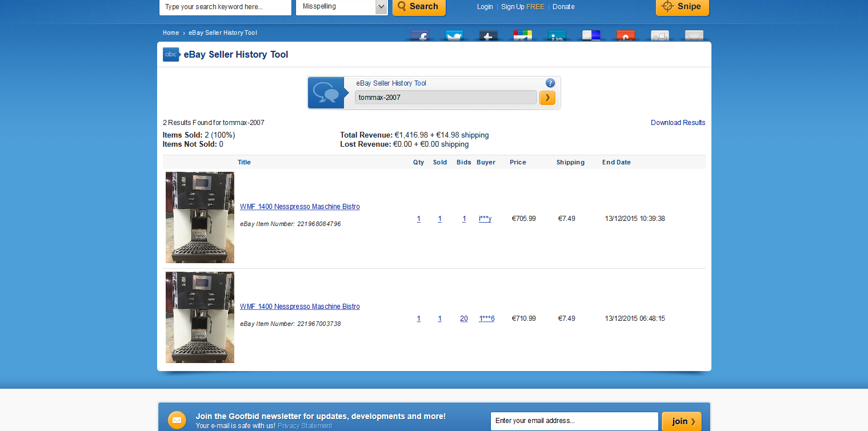Click the printer icon
The height and width of the screenshot is (431, 868).
[660, 36]
